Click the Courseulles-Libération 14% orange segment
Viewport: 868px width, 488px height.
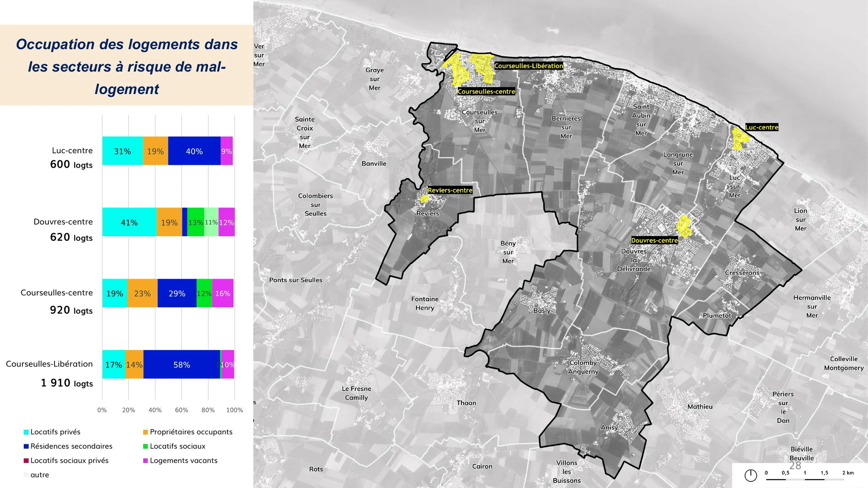pyautogui.click(x=134, y=364)
